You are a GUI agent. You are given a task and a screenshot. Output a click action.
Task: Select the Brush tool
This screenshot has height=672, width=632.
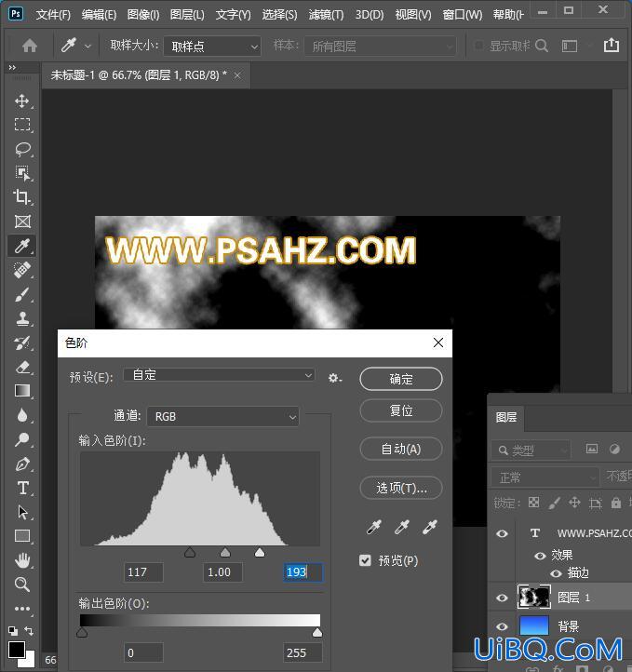[21, 294]
